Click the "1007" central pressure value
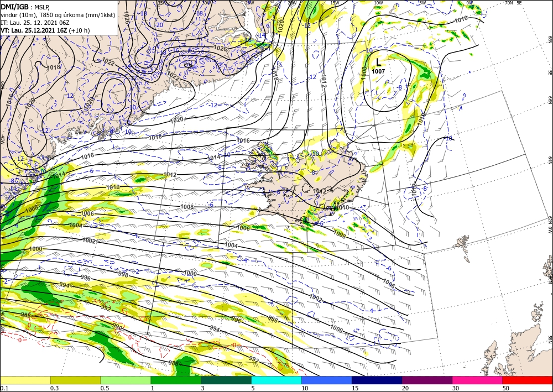The height and width of the screenshot is (392, 553). coord(378,71)
